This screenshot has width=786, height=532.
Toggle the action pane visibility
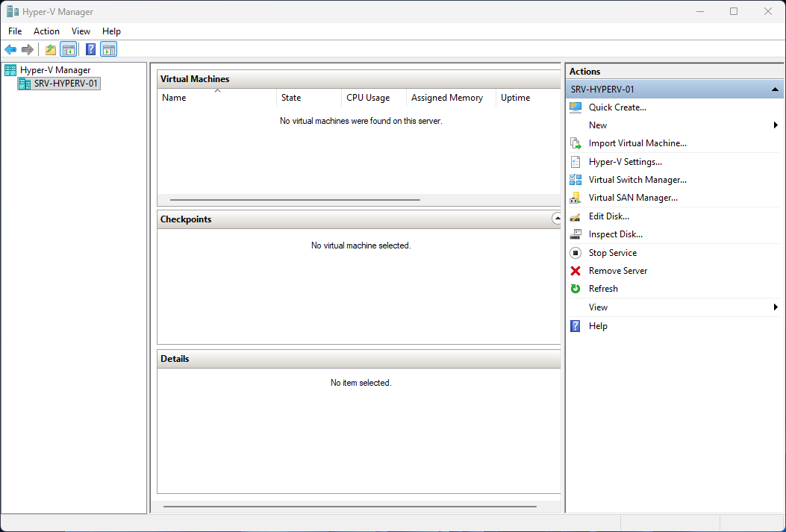click(108, 49)
